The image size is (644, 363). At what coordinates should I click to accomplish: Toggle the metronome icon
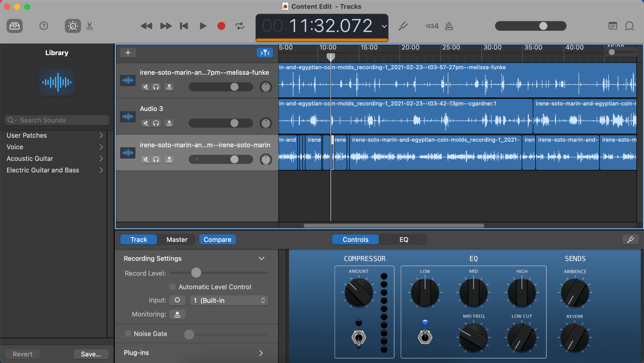(x=449, y=26)
